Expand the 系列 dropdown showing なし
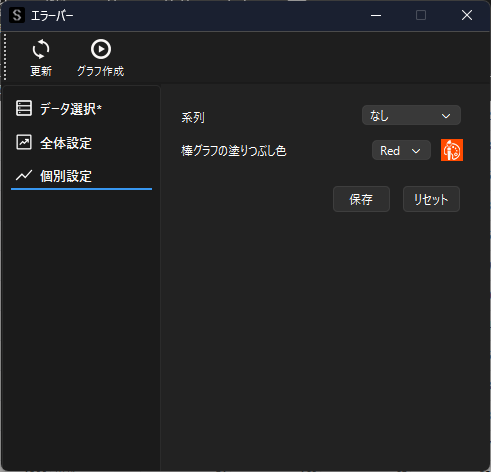 411,116
